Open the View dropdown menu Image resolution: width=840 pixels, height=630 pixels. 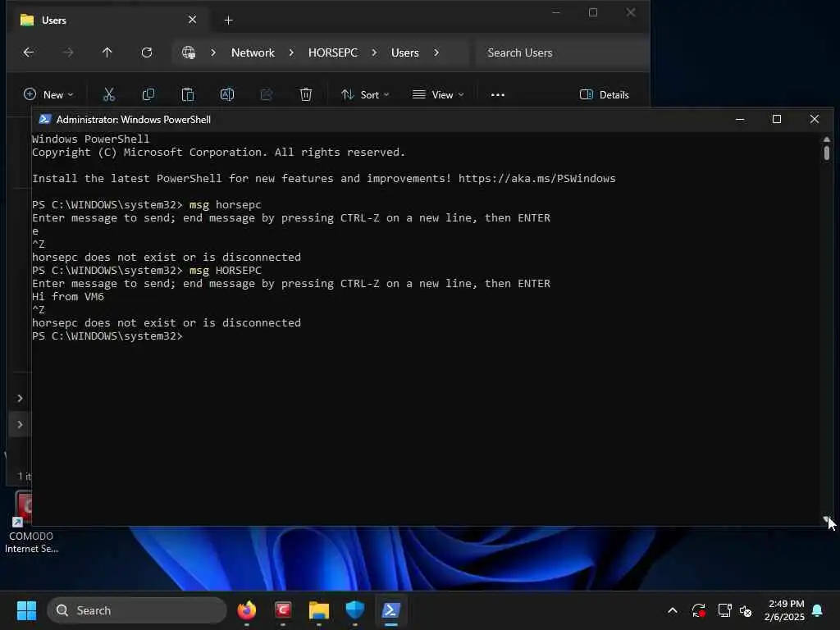(x=438, y=95)
